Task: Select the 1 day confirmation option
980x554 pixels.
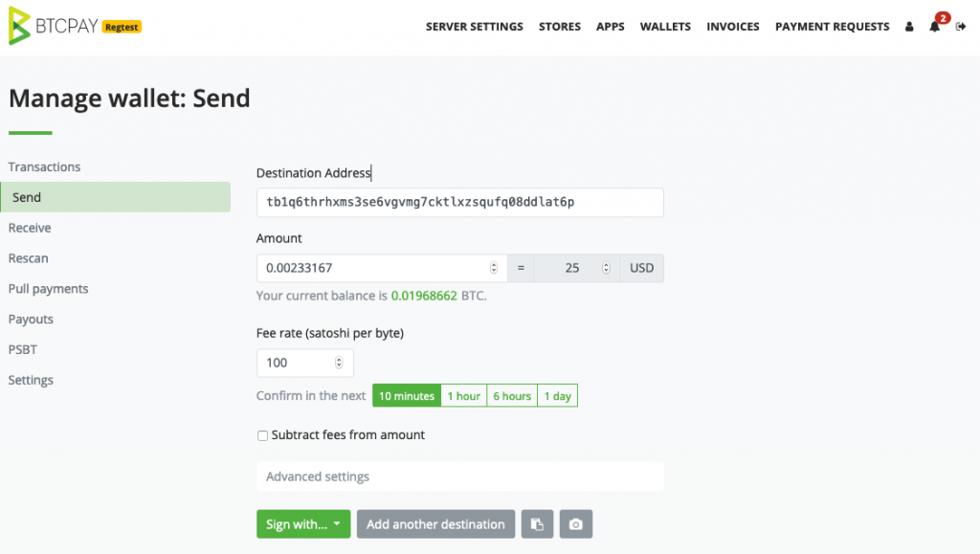Action: click(558, 396)
